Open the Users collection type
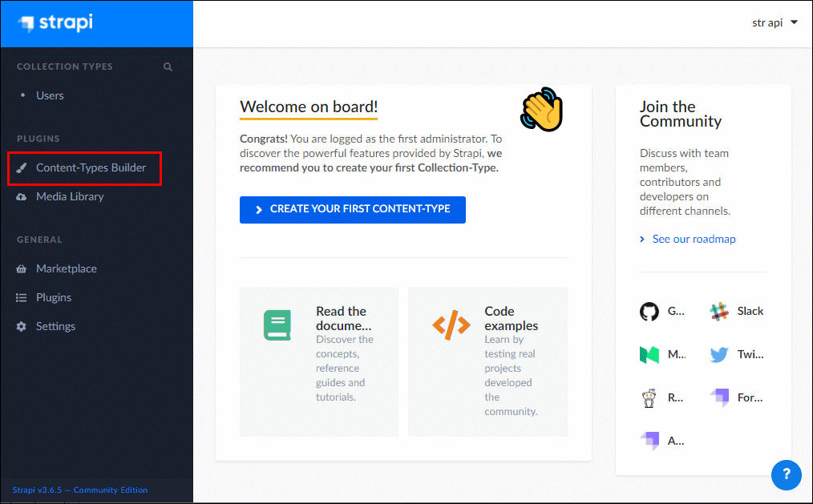This screenshot has width=813, height=504. [x=50, y=95]
